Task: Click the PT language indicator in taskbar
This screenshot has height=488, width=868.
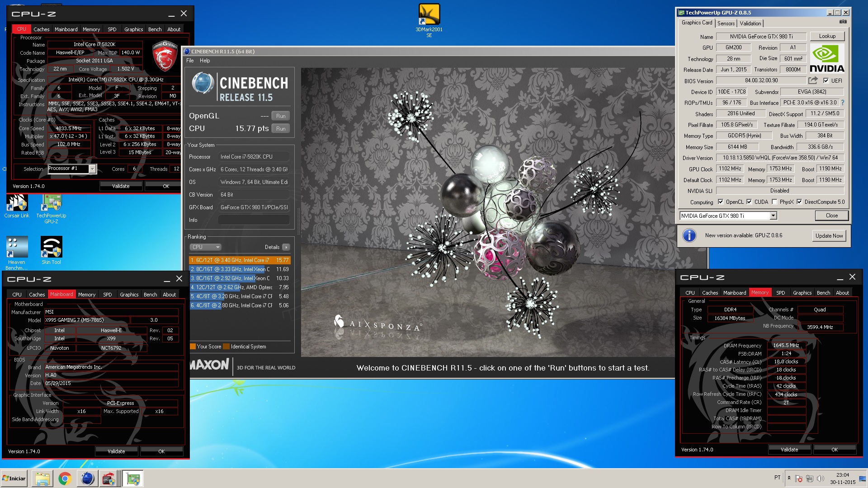Action: pyautogui.click(x=777, y=478)
